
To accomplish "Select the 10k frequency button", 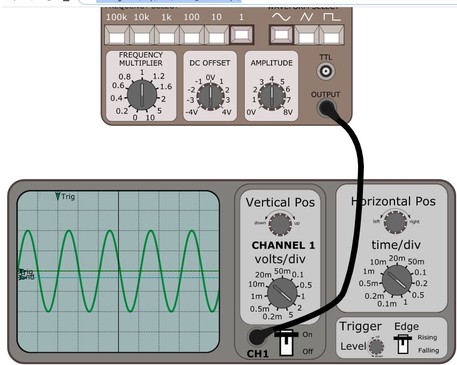I will [x=142, y=35].
